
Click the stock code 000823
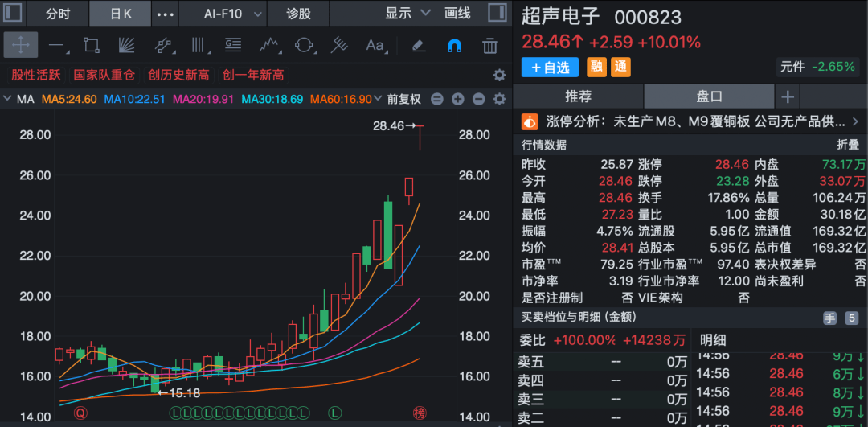pyautogui.click(x=648, y=18)
